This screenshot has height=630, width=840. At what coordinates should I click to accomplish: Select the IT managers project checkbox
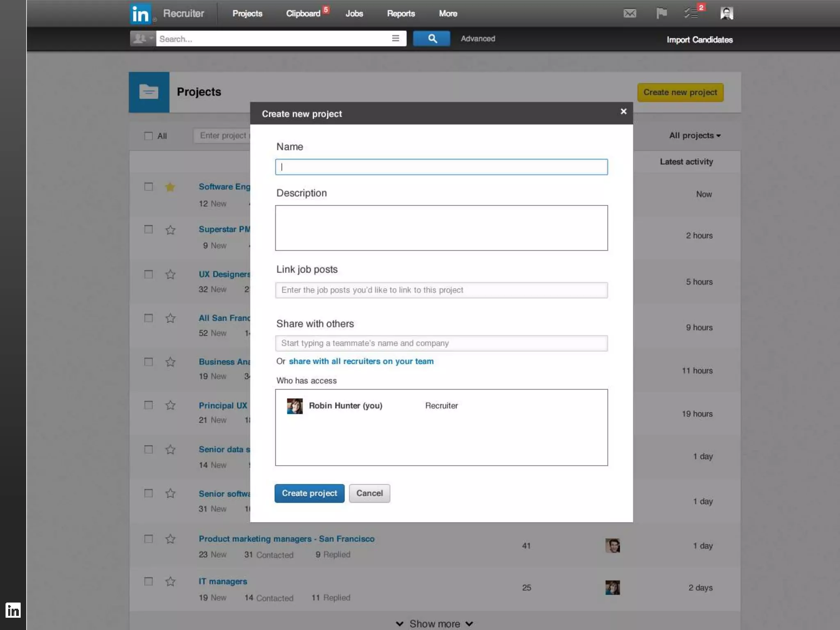(x=148, y=582)
